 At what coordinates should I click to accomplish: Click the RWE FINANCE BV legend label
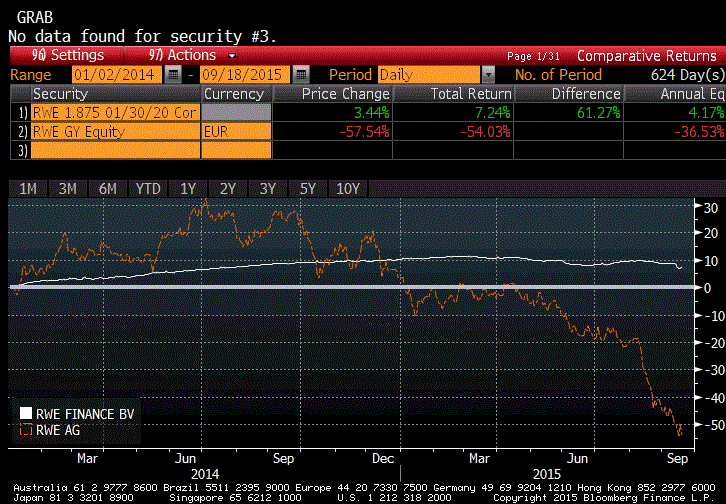pyautogui.click(x=85, y=414)
